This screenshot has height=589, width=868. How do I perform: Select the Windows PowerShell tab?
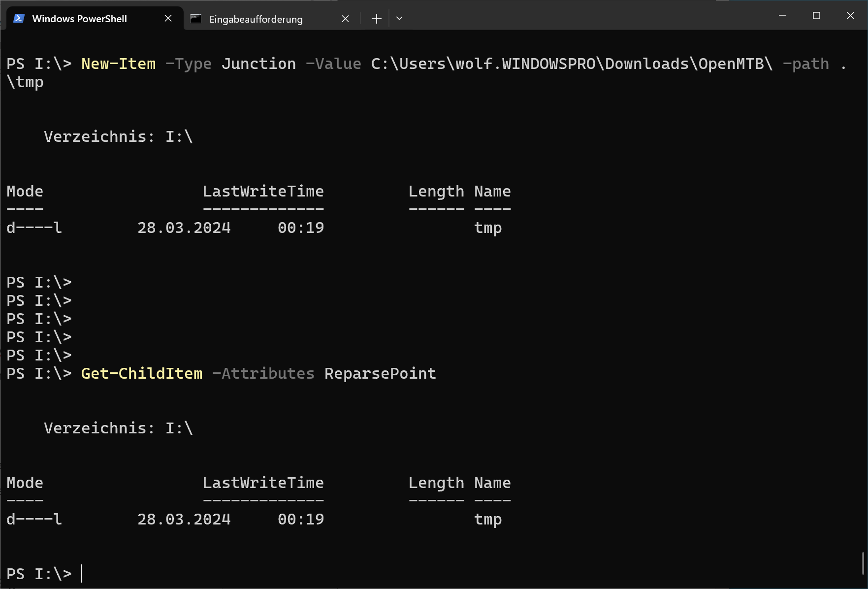tap(79, 19)
